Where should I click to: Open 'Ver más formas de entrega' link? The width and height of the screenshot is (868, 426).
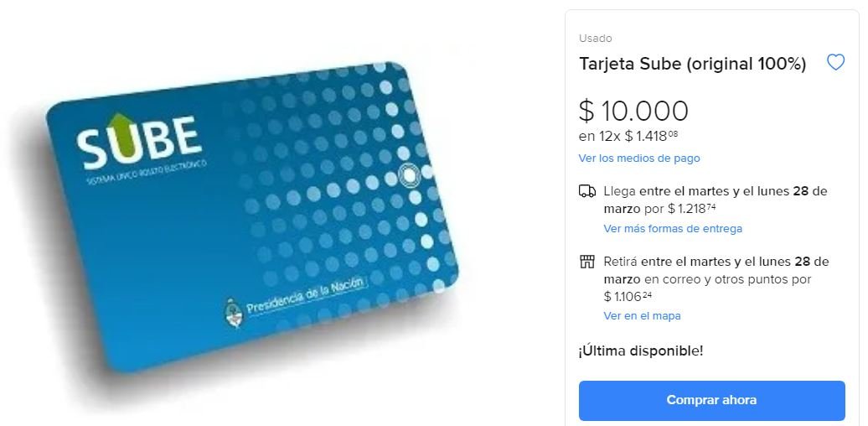[x=673, y=228]
